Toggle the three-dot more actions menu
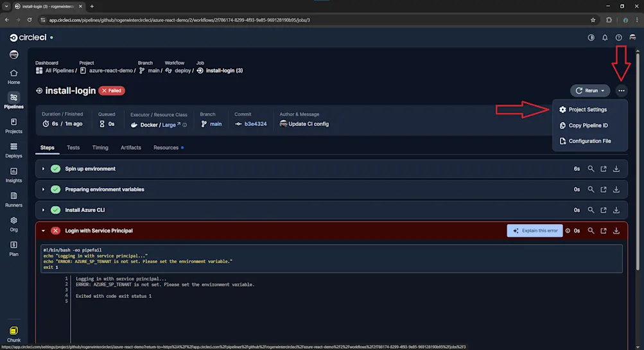This screenshot has width=644, height=350. [622, 91]
